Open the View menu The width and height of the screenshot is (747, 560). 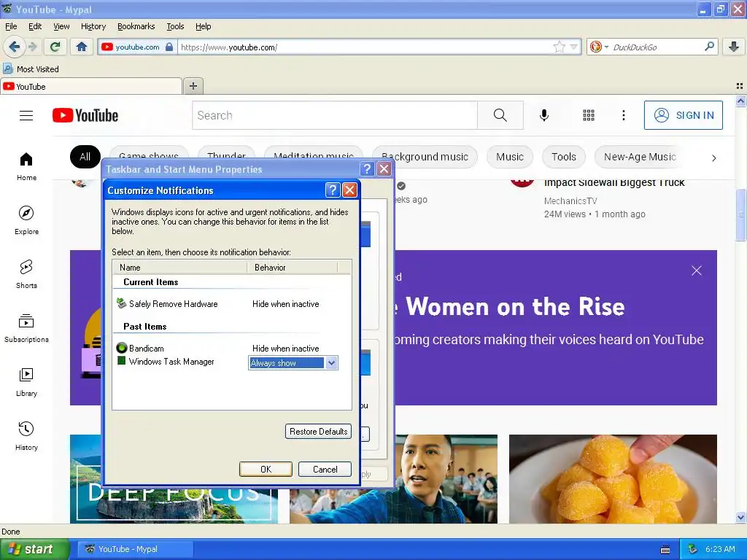(61, 26)
